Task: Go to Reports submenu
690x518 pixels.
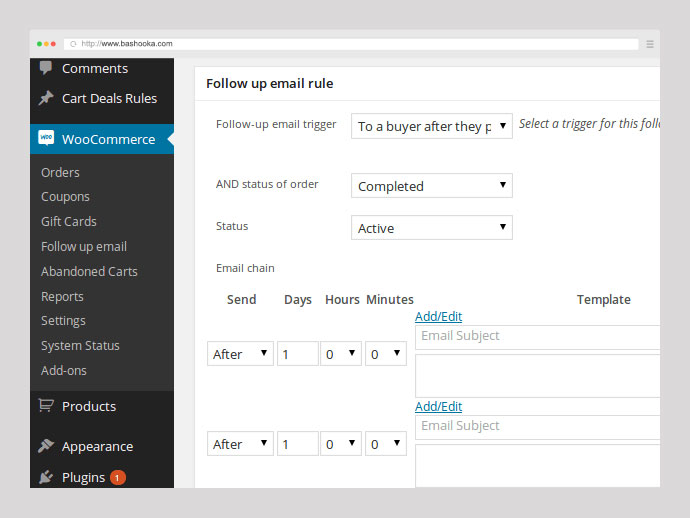Action: coord(62,297)
